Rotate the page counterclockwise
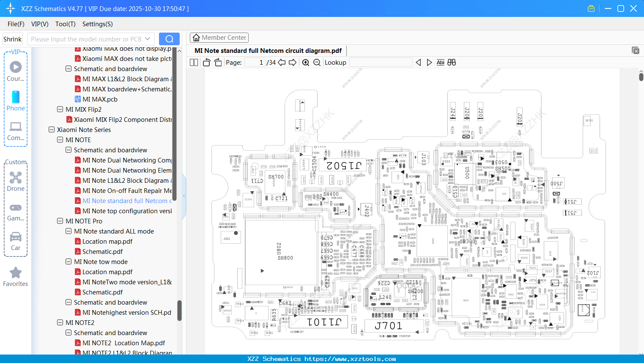The width and height of the screenshot is (644, 363). tap(206, 62)
